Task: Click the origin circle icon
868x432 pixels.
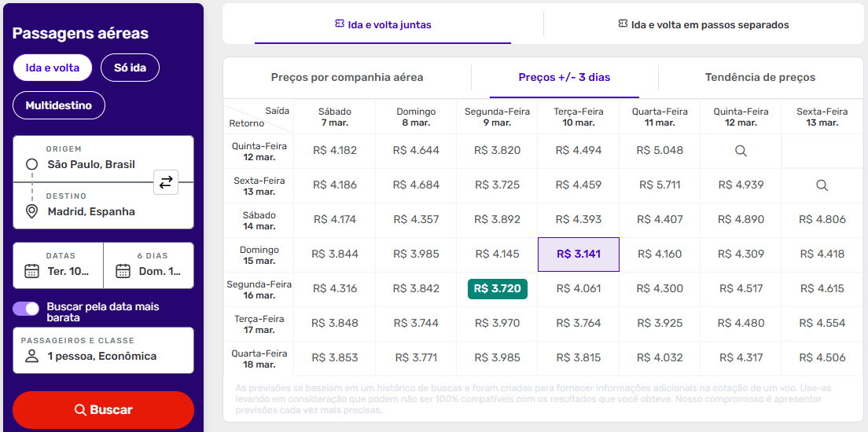Action: pyautogui.click(x=32, y=164)
